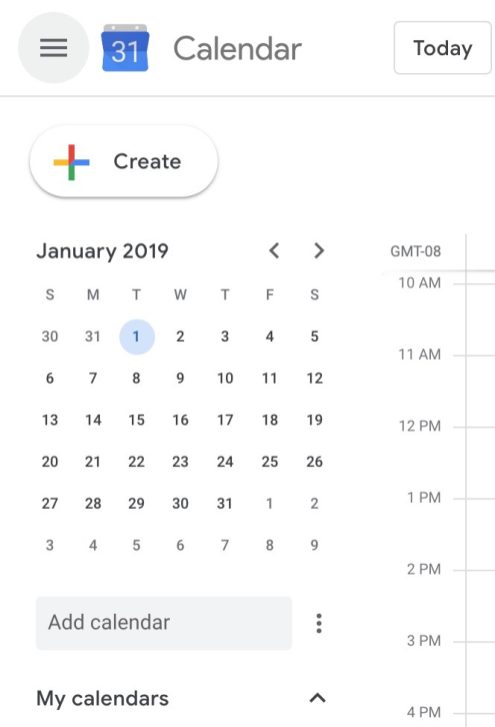Viewport: 495px width, 727px height.
Task: Click the 2 PM time slot
Action: click(424, 569)
